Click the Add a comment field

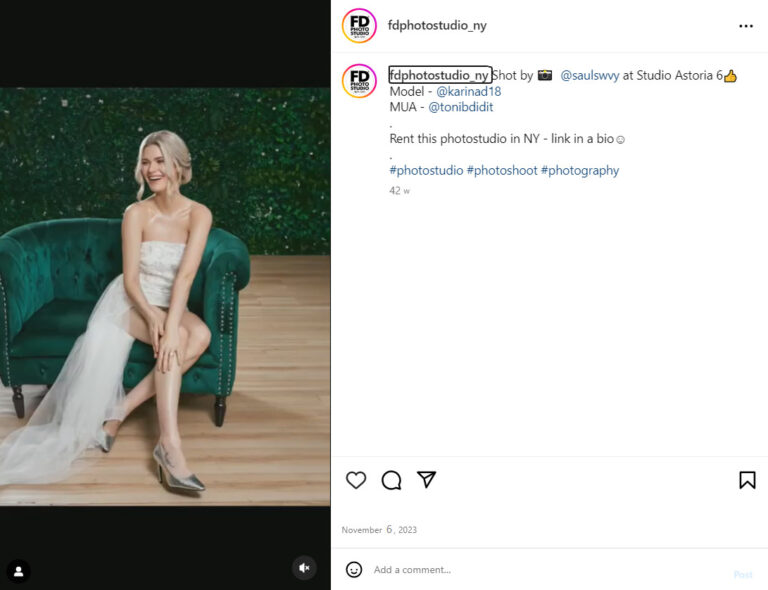point(540,570)
